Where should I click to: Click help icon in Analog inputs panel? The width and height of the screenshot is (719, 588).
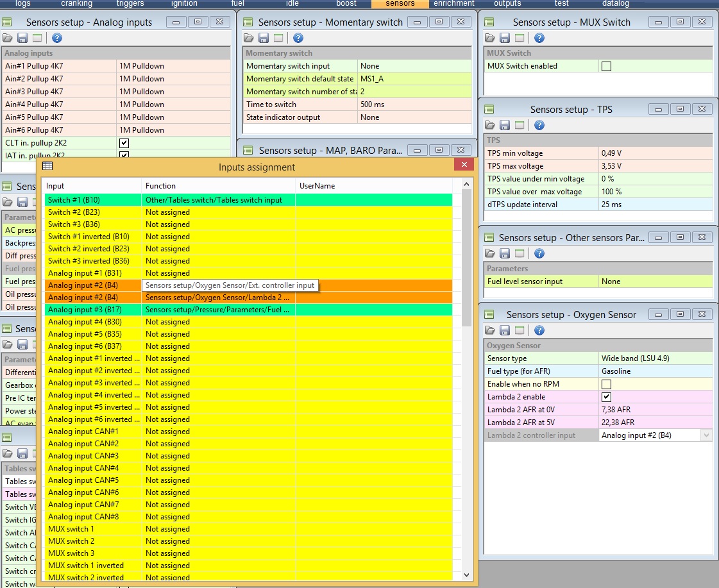(x=56, y=38)
